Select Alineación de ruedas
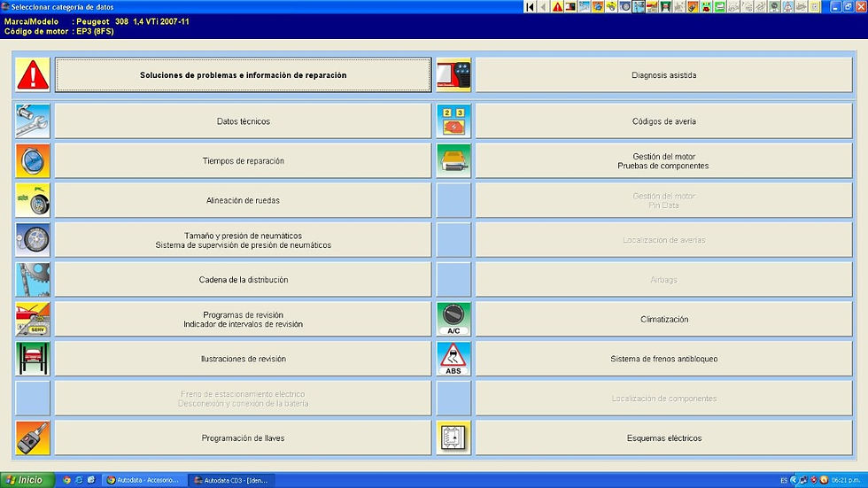The image size is (868, 488). click(x=243, y=200)
